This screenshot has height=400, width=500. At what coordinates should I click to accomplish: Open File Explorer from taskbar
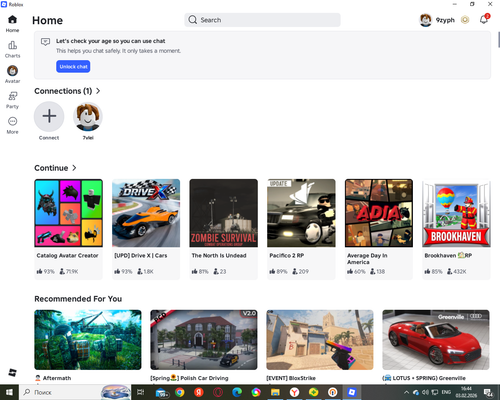(x=275, y=392)
